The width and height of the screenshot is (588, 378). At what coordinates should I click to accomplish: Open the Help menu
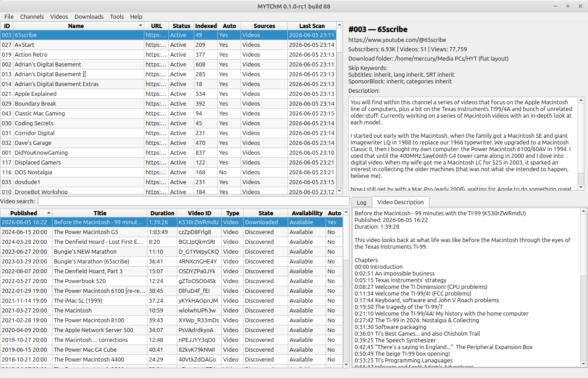tap(136, 16)
